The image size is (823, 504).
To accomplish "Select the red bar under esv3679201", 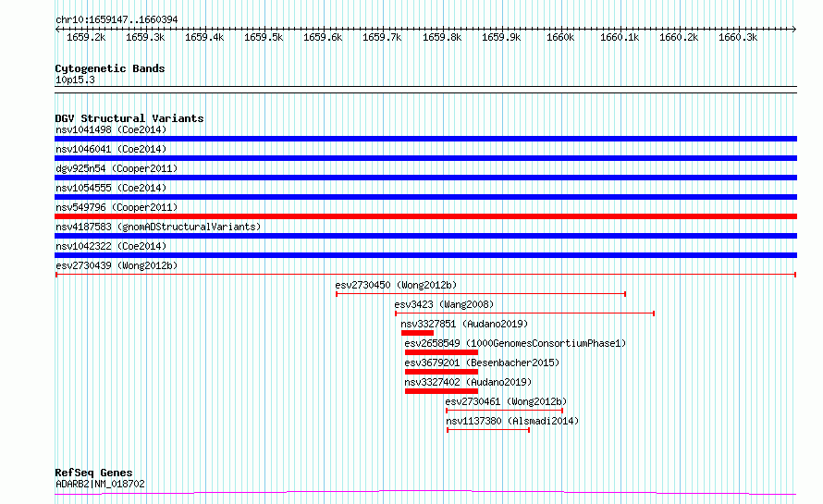I will pos(441,372).
